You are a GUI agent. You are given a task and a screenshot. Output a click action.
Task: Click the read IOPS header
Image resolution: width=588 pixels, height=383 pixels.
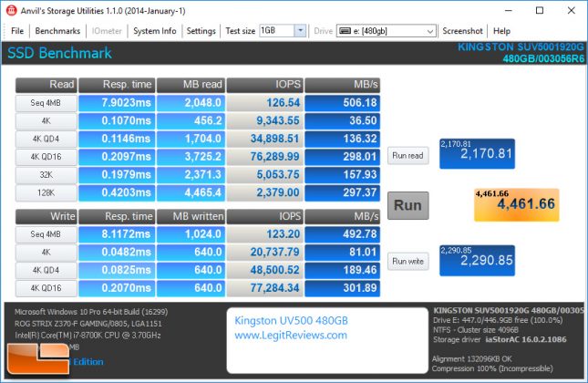(x=264, y=85)
